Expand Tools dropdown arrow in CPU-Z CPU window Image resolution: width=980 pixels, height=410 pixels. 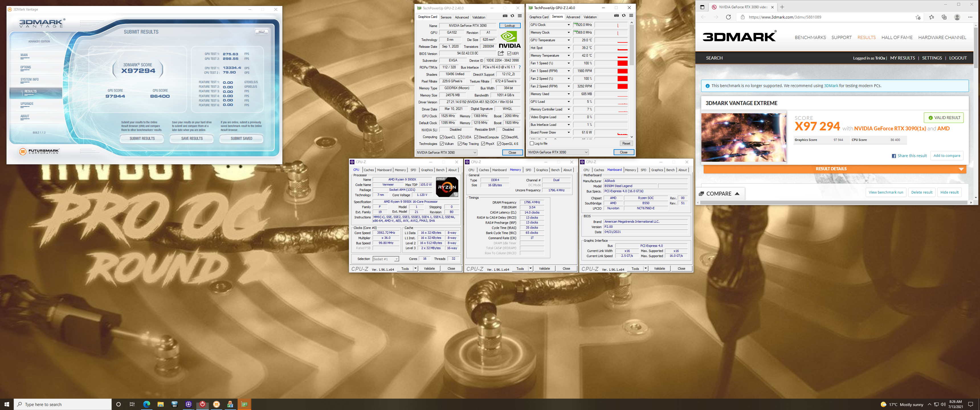coord(415,268)
